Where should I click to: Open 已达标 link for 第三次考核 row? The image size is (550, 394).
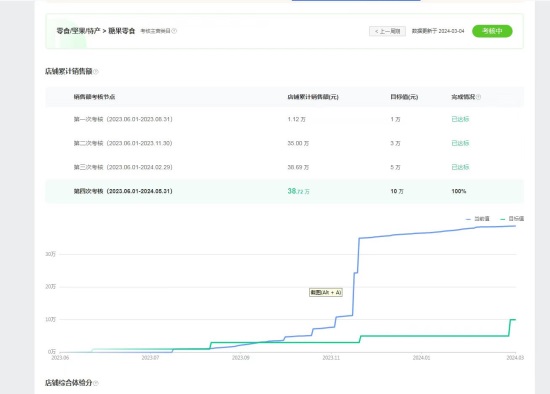(460, 167)
